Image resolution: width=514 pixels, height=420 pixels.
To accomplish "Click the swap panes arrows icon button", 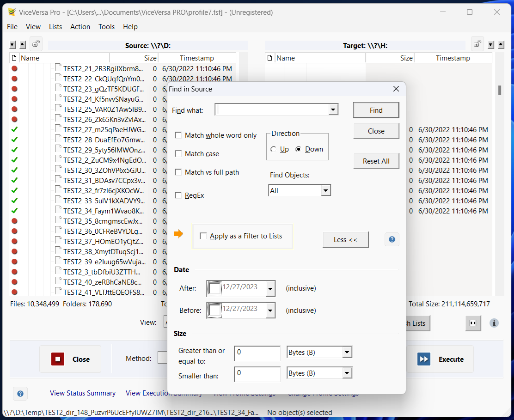I will click(473, 323).
